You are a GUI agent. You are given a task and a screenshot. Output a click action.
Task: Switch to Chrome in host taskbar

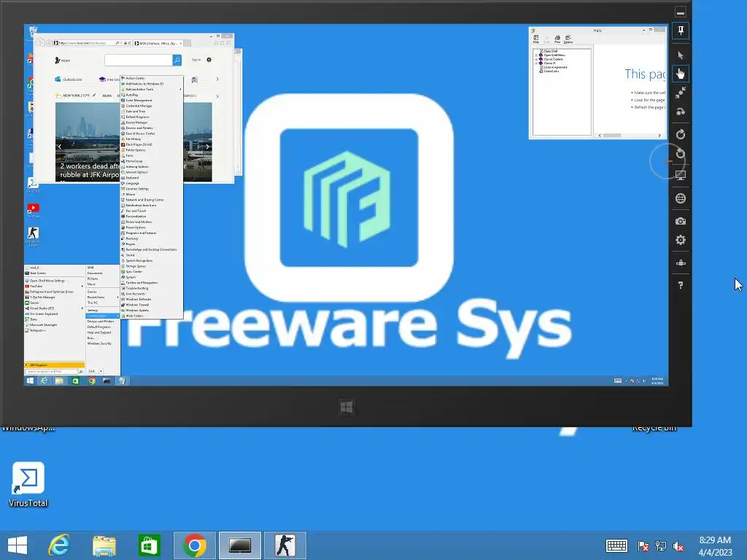[x=194, y=545]
